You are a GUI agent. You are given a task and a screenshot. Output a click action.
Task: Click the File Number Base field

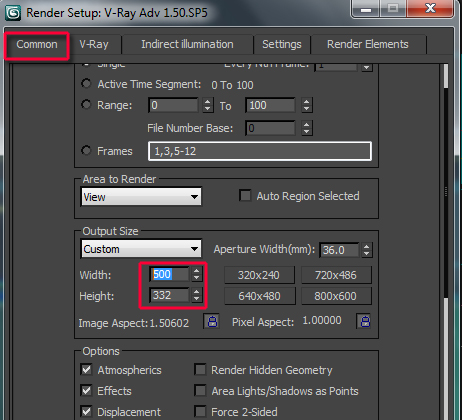(270, 128)
